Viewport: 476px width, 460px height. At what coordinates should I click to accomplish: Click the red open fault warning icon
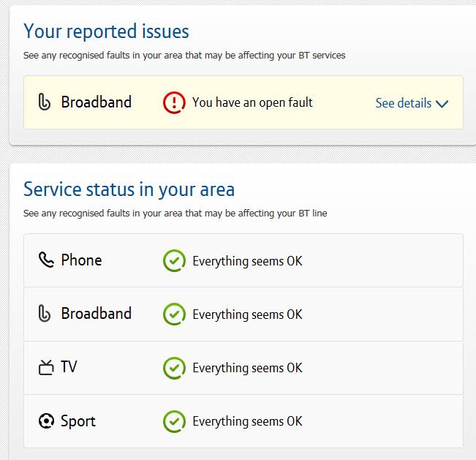click(x=174, y=102)
